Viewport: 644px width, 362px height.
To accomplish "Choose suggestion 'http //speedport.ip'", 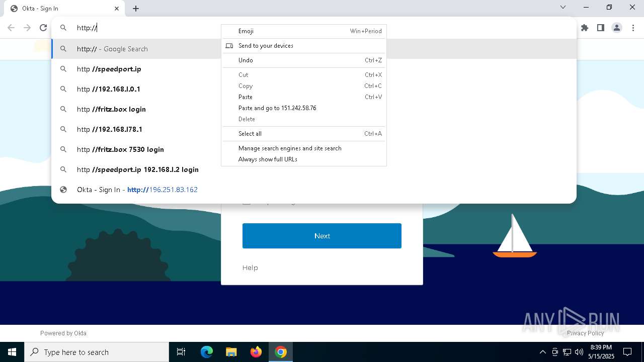I will pos(313,69).
